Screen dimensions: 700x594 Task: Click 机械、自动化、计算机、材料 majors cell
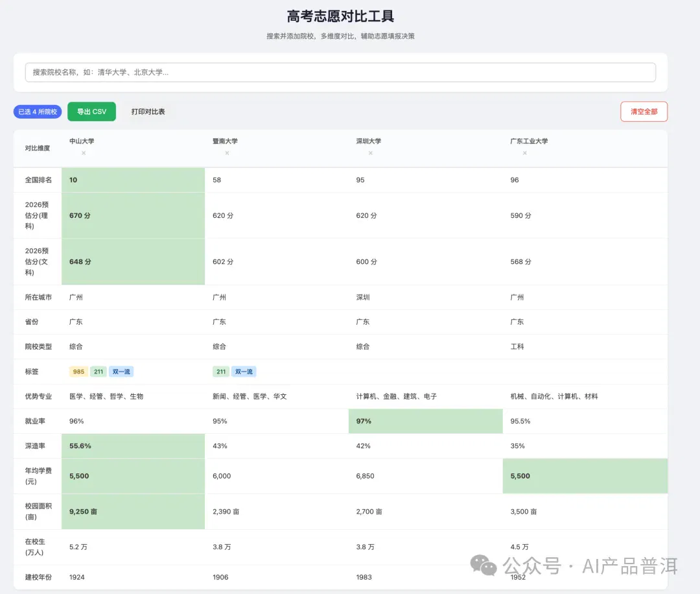(585, 397)
